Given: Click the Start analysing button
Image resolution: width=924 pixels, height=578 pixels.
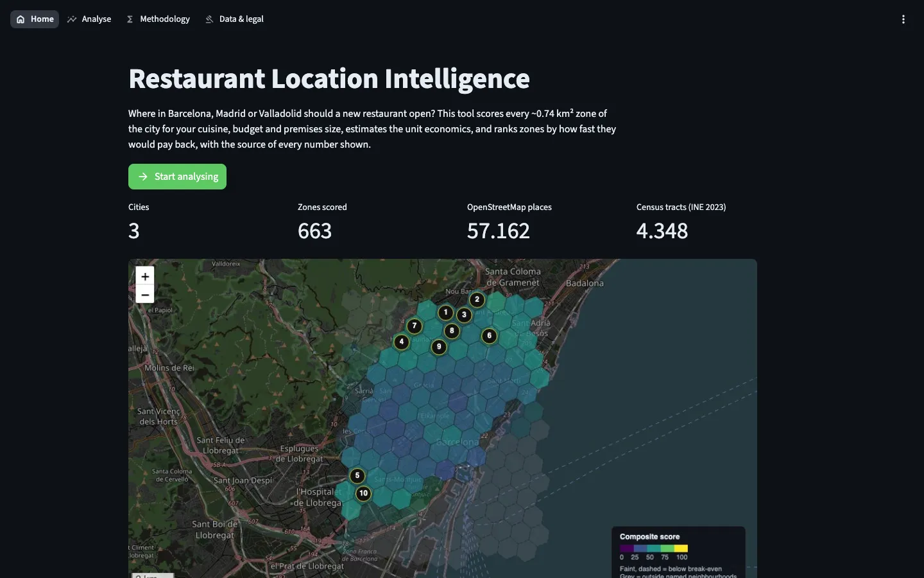Looking at the screenshot, I should click(177, 177).
